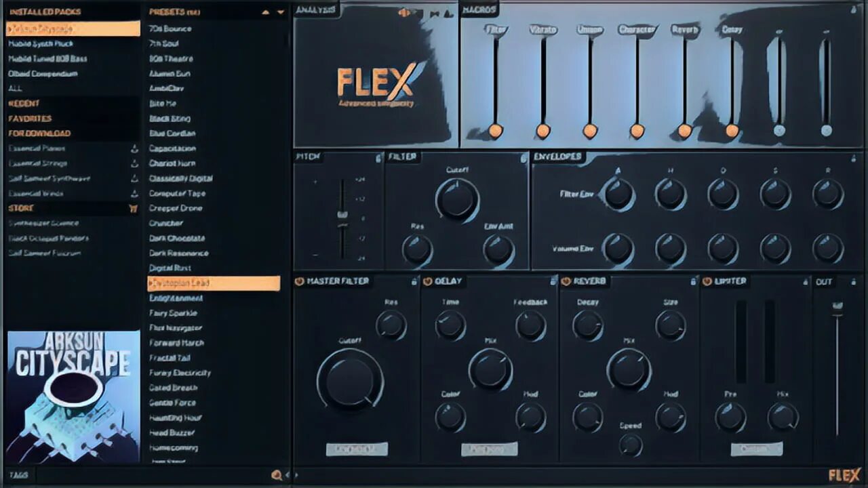Click the lock icon in Master Filter panel
868x488 pixels.
click(x=414, y=281)
